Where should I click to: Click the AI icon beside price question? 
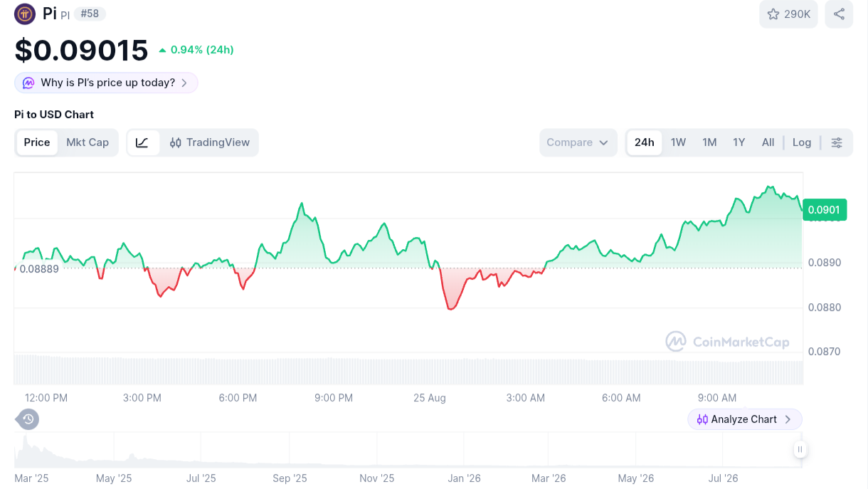(x=28, y=83)
